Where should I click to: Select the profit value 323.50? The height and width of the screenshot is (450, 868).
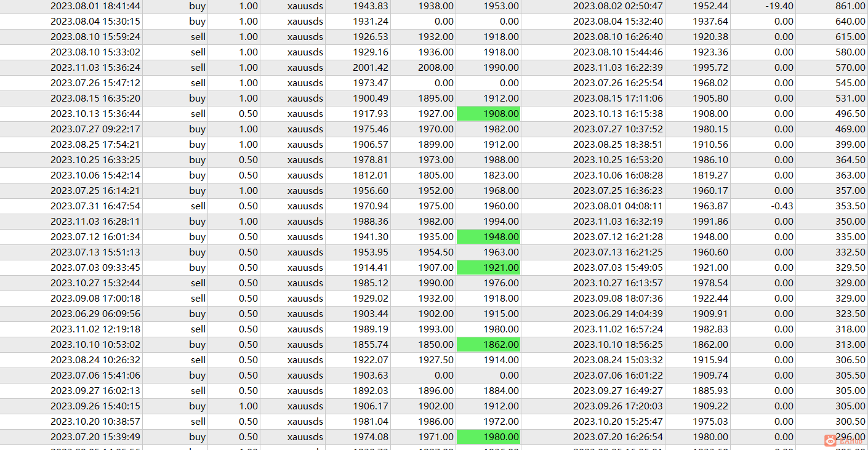click(x=851, y=314)
